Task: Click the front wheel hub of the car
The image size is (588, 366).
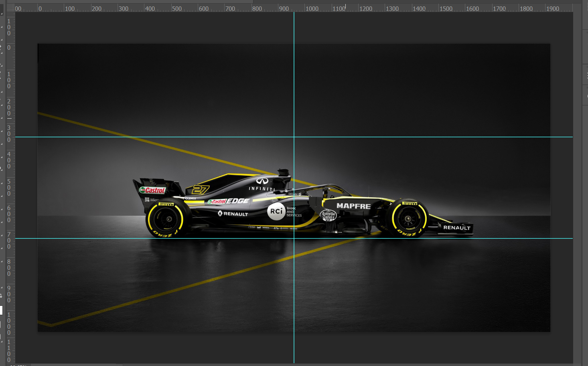Action: pos(408,219)
